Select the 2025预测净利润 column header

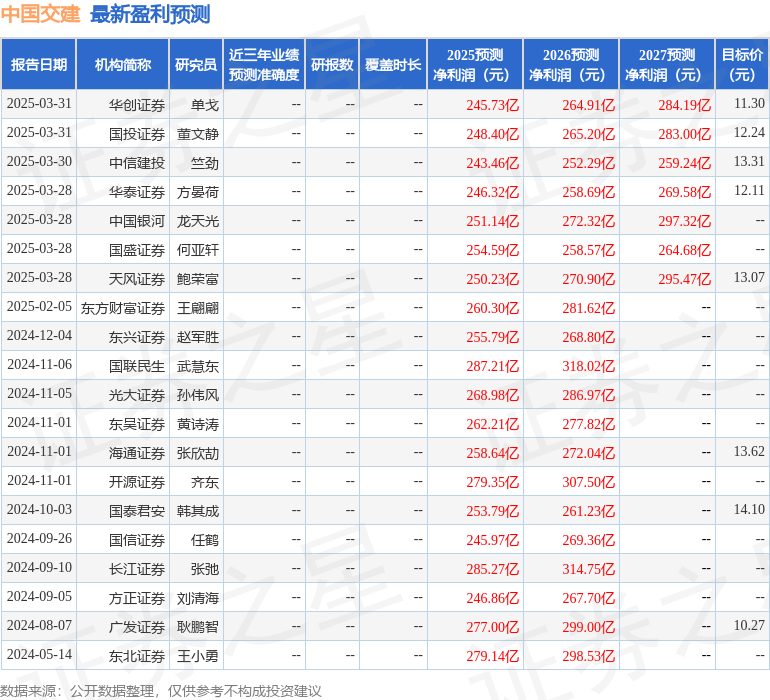pyautogui.click(x=475, y=64)
